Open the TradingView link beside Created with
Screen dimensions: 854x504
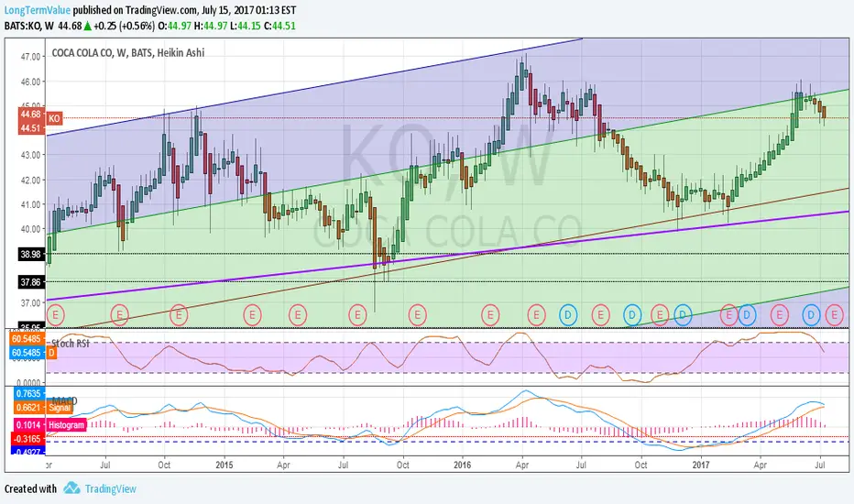tap(110, 488)
